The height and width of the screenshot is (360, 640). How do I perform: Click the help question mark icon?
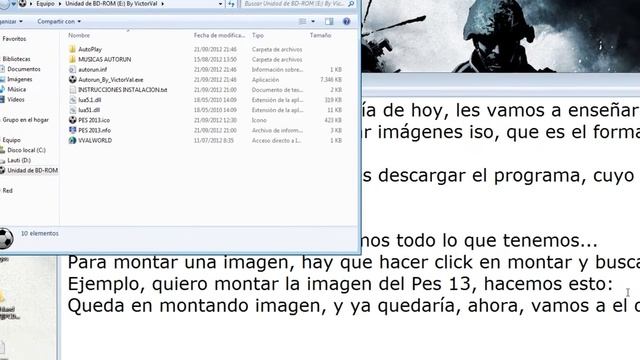[347, 21]
